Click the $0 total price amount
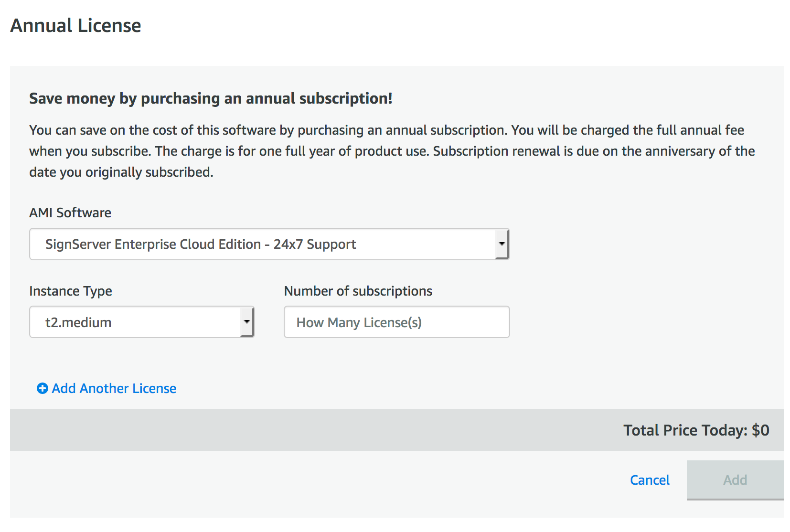The image size is (790, 532). tap(760, 430)
